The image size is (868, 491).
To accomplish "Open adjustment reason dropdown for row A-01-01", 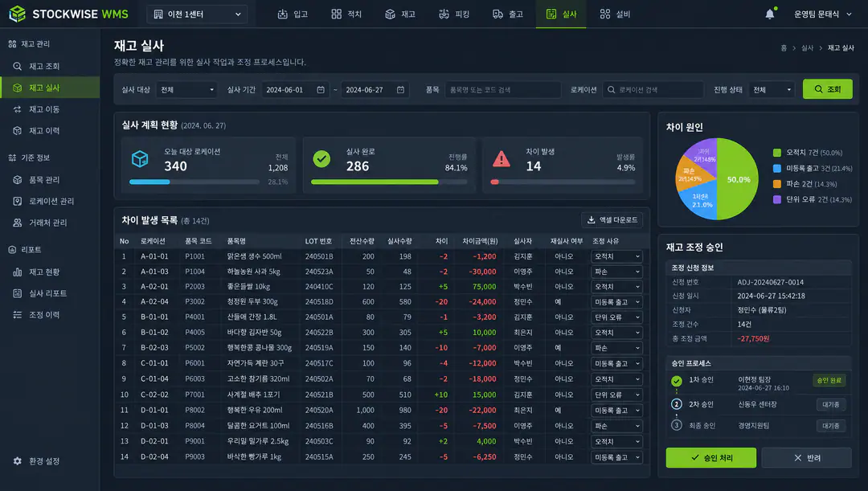I will tap(616, 256).
